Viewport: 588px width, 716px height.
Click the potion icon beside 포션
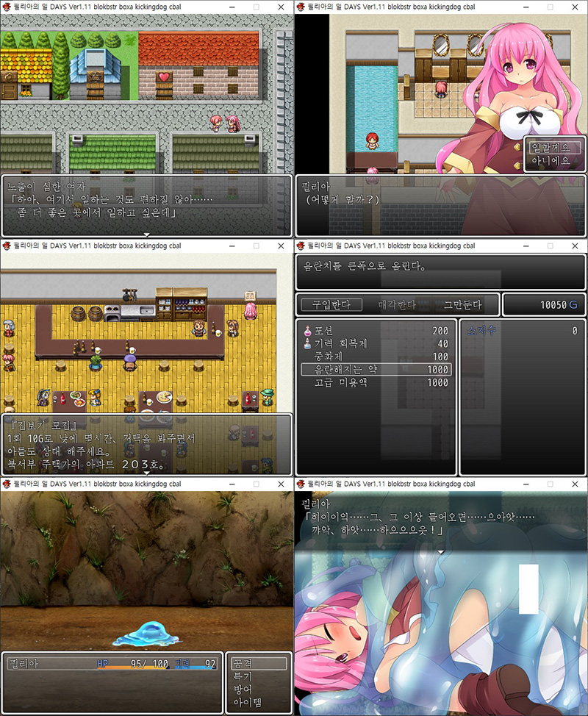click(x=307, y=332)
